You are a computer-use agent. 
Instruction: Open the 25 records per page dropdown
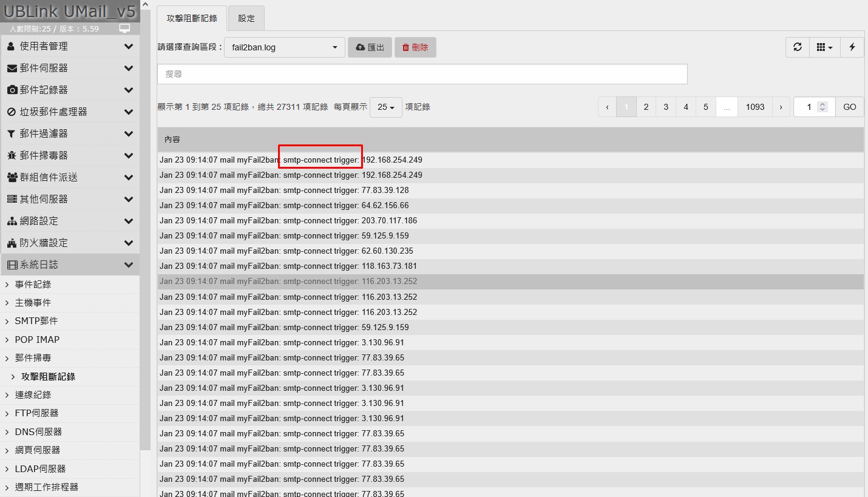click(x=385, y=107)
